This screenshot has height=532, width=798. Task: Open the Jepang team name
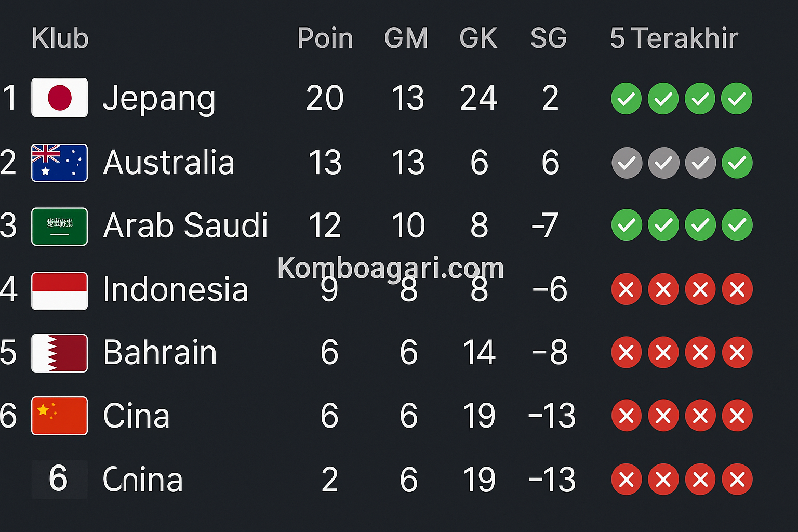coord(159,100)
